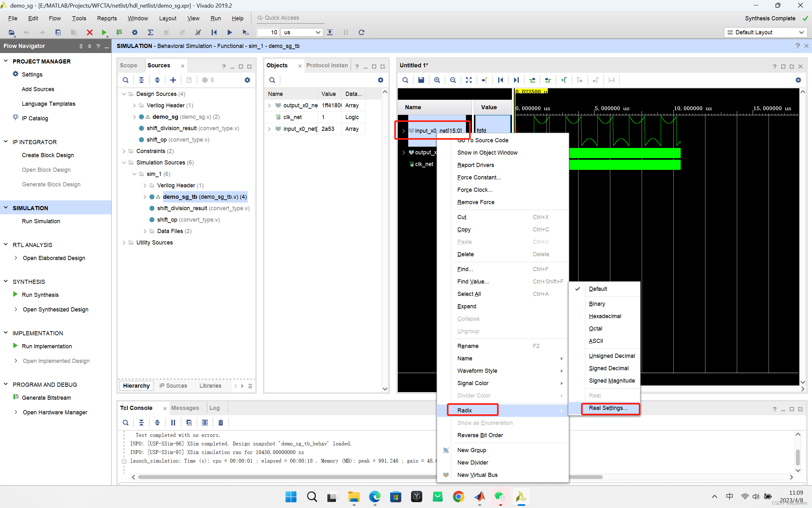Expand the Constraints folder in Sources
The image size is (812, 508).
(124, 151)
